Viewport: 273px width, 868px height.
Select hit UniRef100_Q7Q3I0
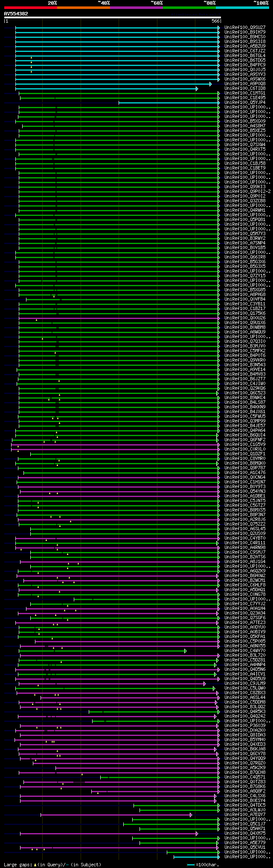tap(245, 341)
